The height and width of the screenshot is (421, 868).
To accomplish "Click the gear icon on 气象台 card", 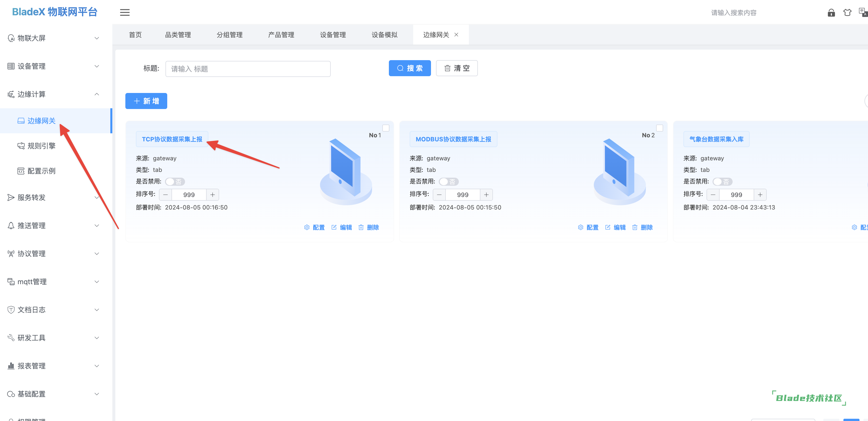I will pos(854,227).
